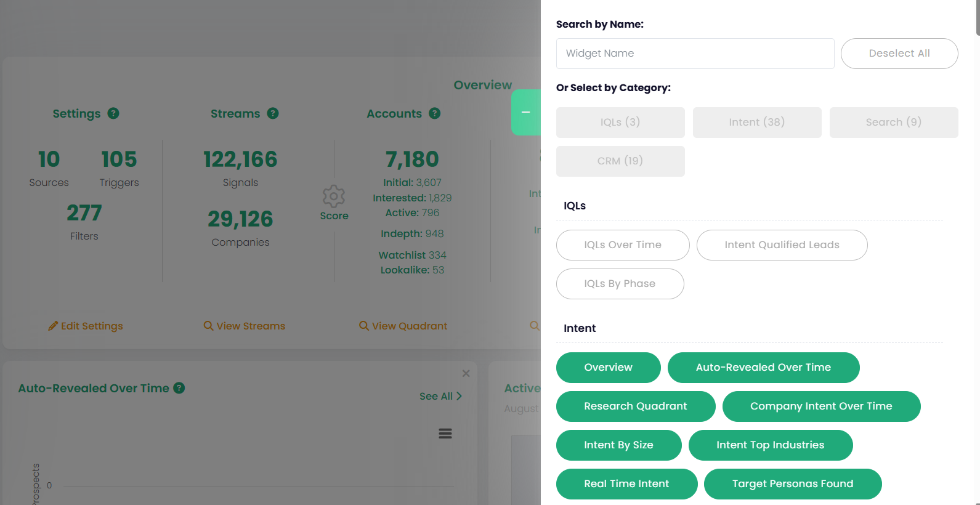This screenshot has height=505, width=980.
Task: Expand See All for Auto-Revealed chart
Action: [x=440, y=396]
